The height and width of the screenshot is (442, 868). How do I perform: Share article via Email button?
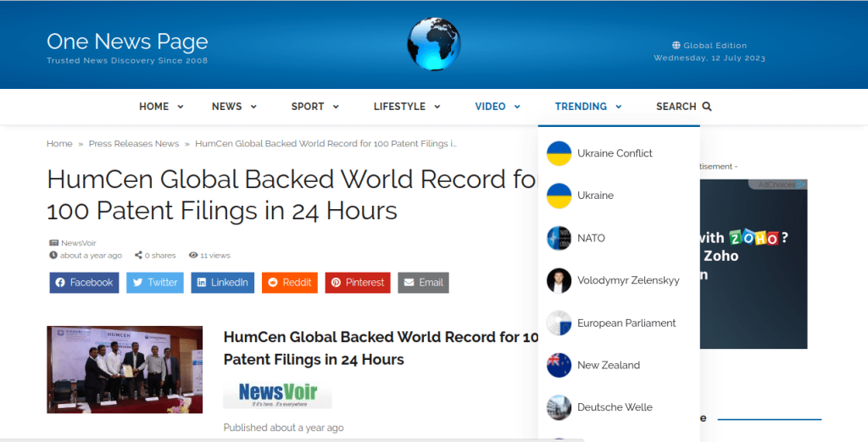point(424,283)
